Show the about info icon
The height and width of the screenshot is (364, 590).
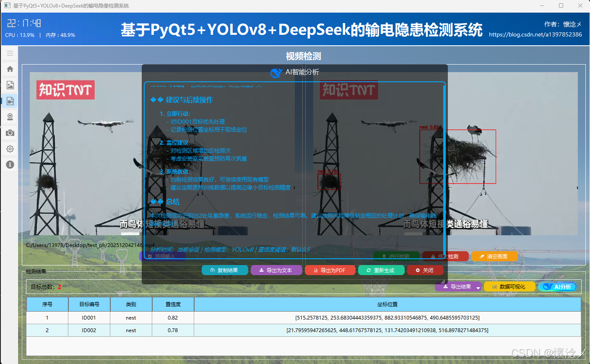coord(10,165)
